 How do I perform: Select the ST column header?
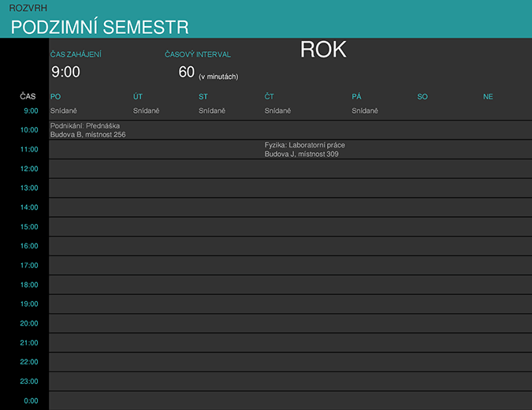click(203, 96)
